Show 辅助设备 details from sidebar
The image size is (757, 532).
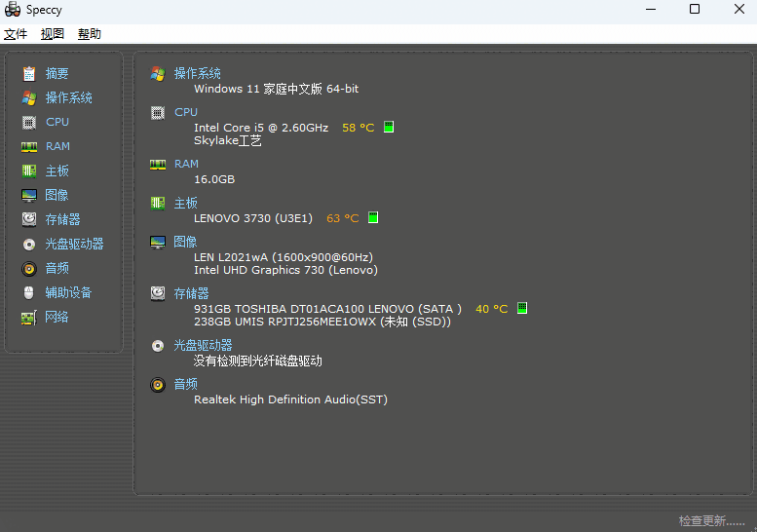click(x=68, y=292)
